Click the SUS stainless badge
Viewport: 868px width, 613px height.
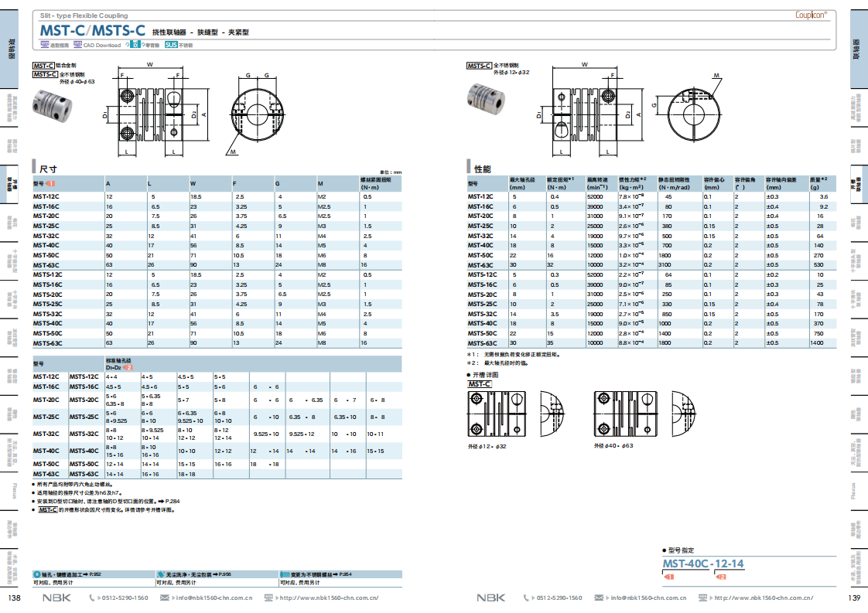click(x=171, y=45)
